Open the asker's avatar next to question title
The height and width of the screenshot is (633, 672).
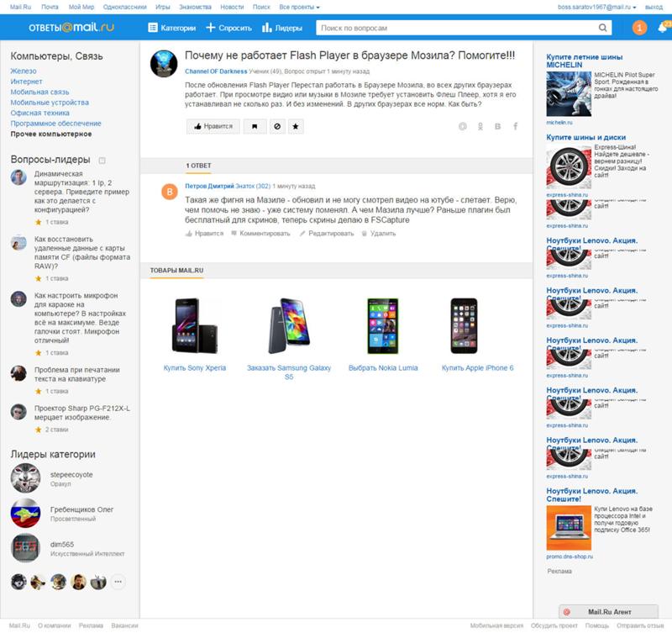click(164, 64)
